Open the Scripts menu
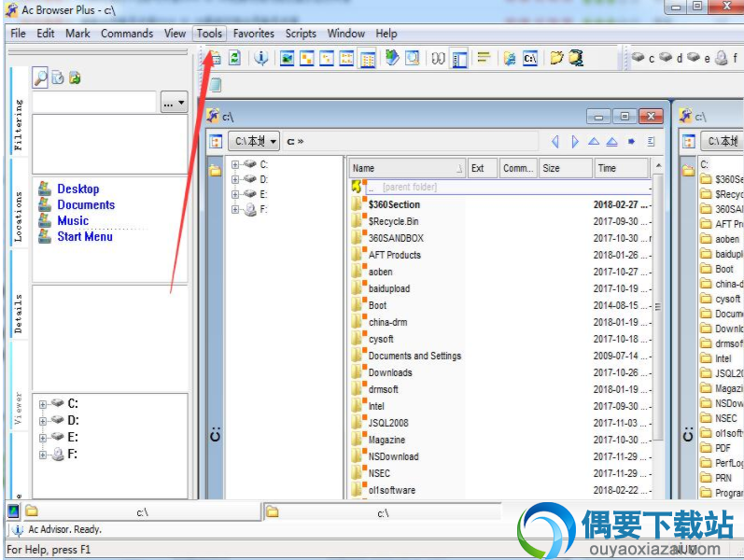Viewport: 744px width, 560px height. point(301,34)
